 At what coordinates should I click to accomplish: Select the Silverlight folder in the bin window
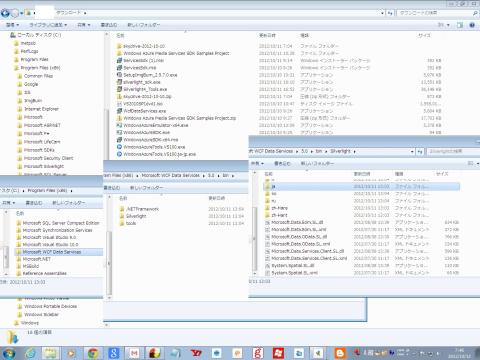(x=133, y=216)
